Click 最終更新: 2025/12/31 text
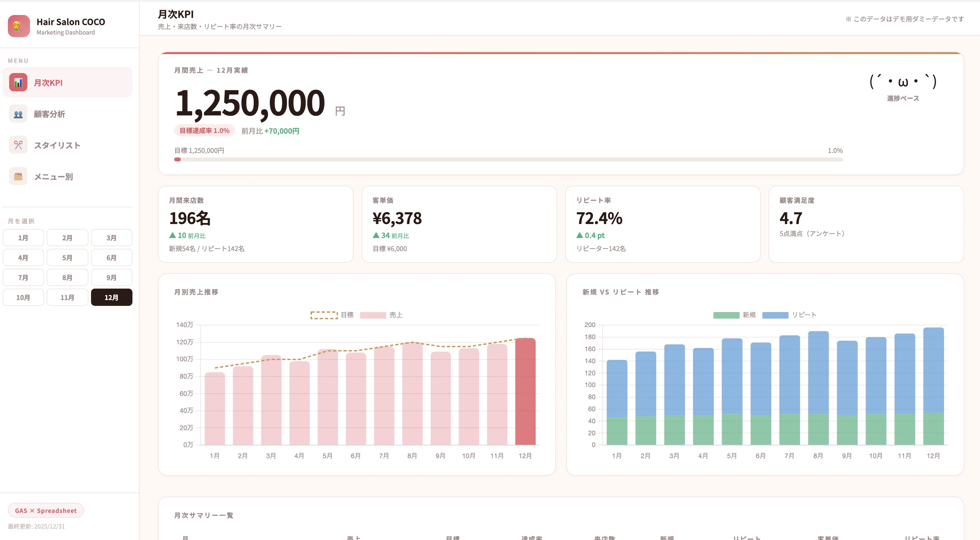Viewport: 980px width, 540px height. click(37, 526)
